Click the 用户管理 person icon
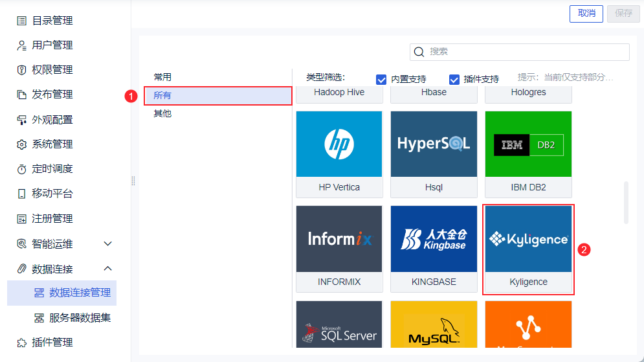This screenshot has height=362, width=644. 22,45
